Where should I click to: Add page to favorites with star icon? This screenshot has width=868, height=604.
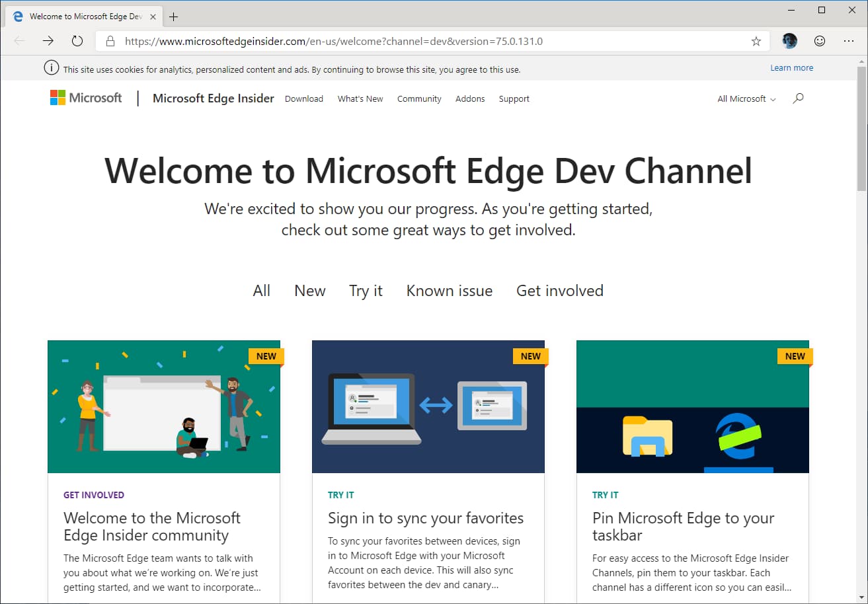(756, 41)
